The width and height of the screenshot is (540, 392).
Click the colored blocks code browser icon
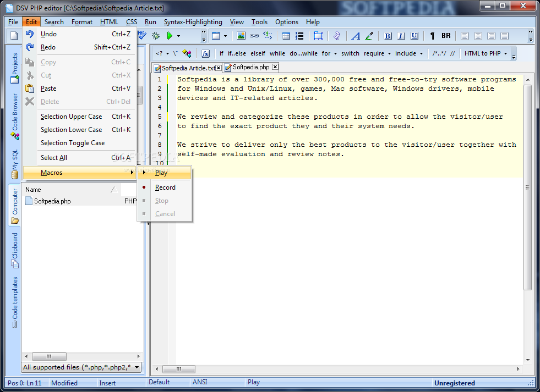(x=187, y=53)
